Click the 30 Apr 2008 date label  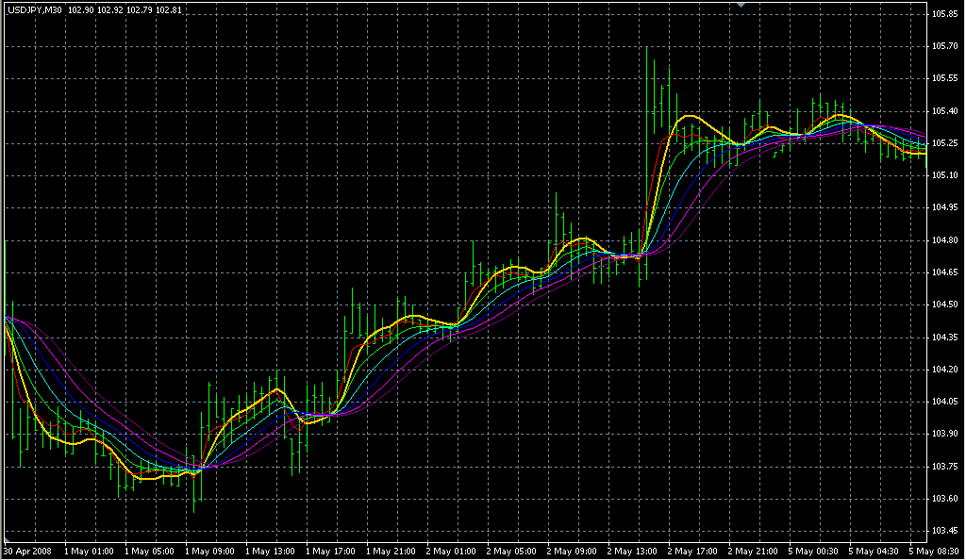click(27, 550)
